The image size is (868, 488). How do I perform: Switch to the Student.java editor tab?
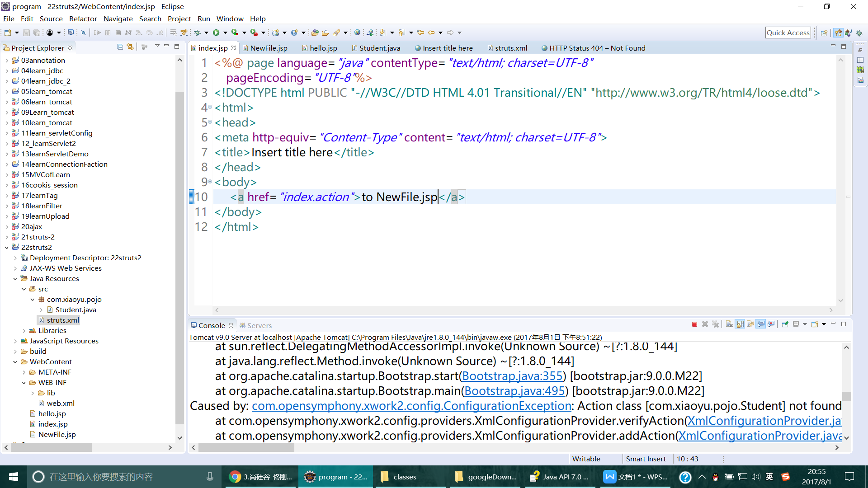(376, 48)
